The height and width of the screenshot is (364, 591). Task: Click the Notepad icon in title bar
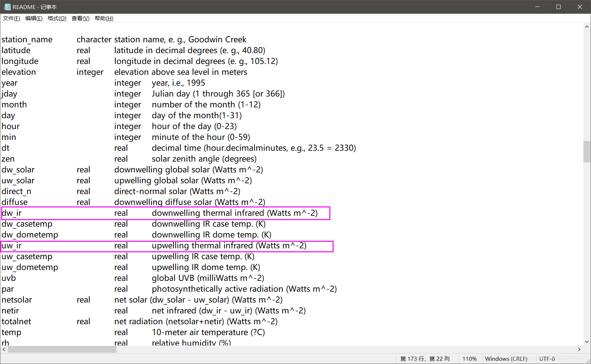pyautogui.click(x=7, y=7)
